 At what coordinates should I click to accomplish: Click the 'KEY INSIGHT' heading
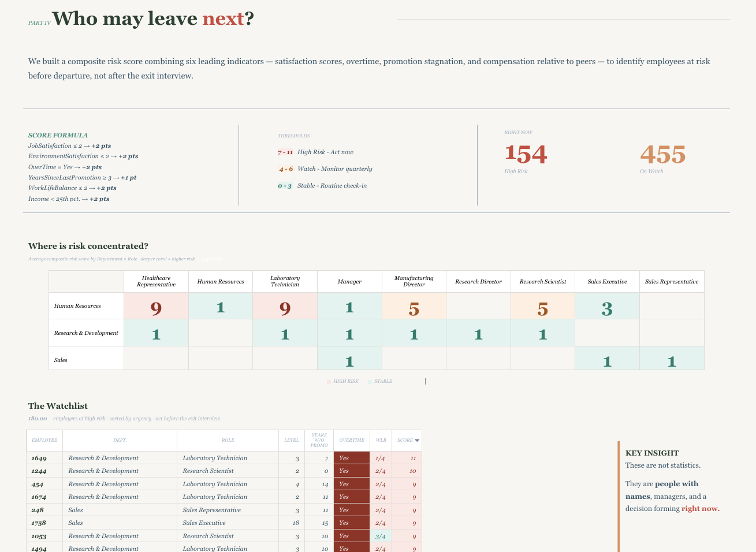(652, 453)
